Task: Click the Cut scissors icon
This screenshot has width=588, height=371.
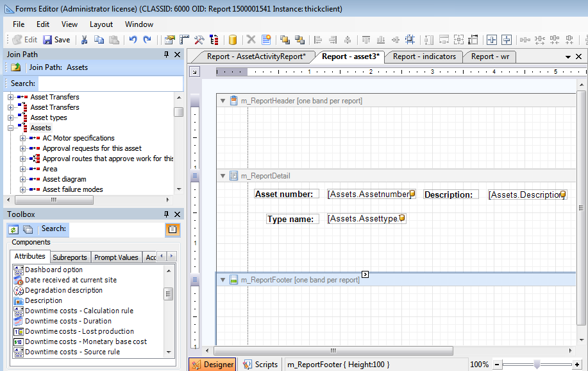Action: (x=84, y=40)
